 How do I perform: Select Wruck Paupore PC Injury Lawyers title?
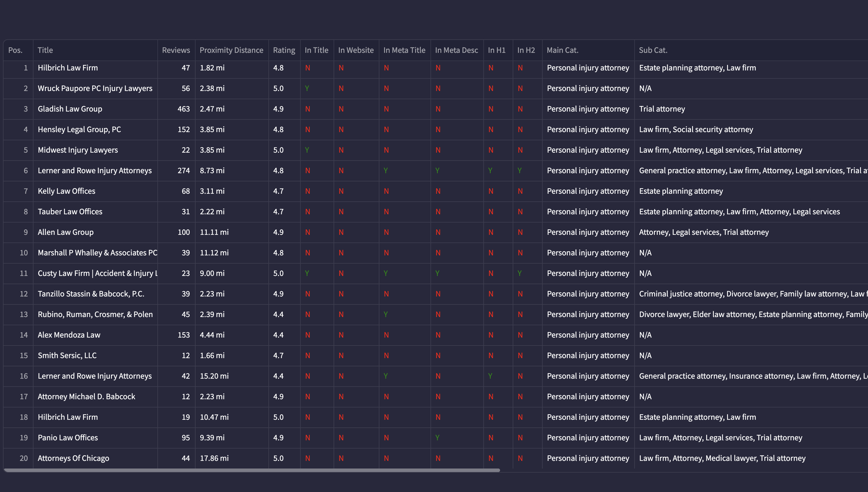click(x=95, y=88)
